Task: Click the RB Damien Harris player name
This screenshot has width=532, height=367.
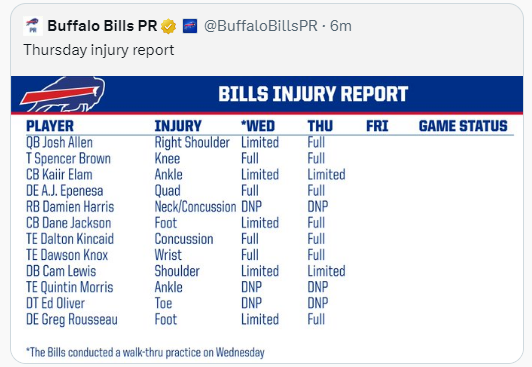Action: 70,207
